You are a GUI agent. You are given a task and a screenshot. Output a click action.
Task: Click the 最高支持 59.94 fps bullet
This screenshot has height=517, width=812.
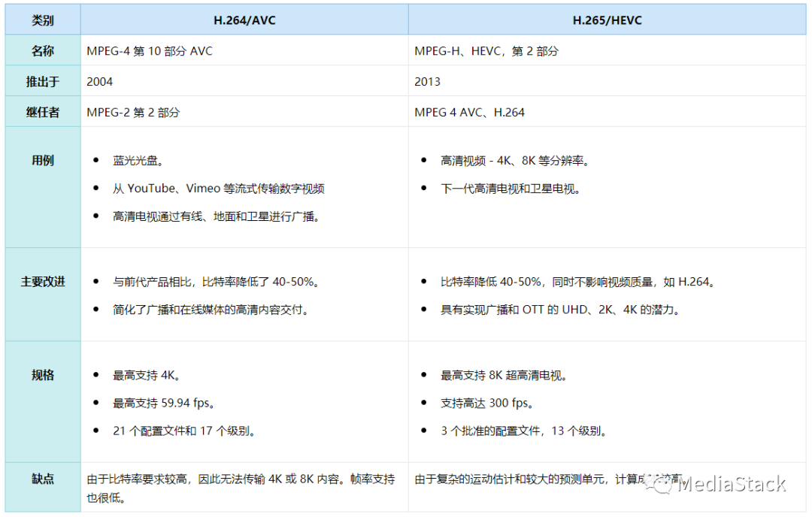(x=164, y=403)
